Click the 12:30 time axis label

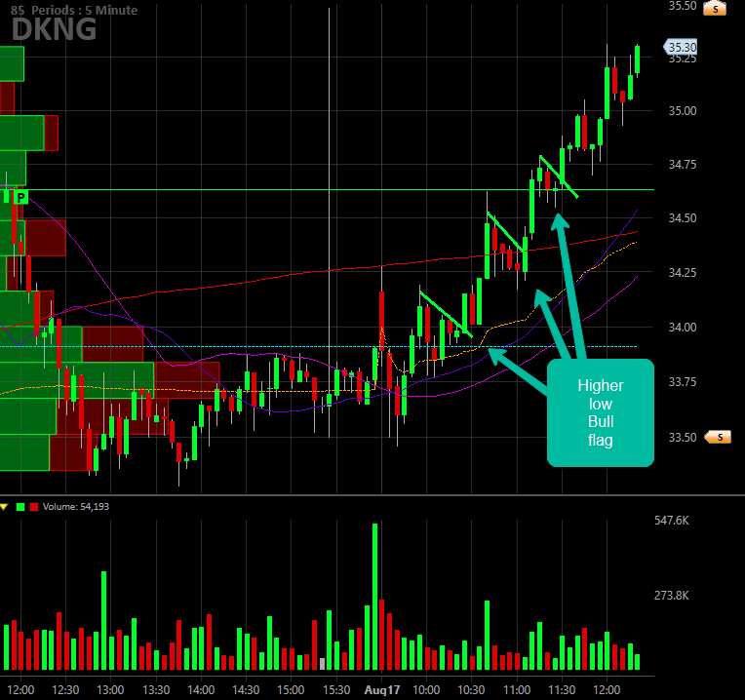coord(65,690)
